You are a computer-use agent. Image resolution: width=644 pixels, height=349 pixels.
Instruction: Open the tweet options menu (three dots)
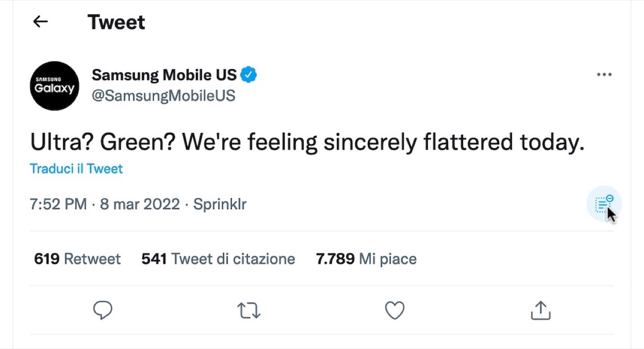[x=604, y=74]
